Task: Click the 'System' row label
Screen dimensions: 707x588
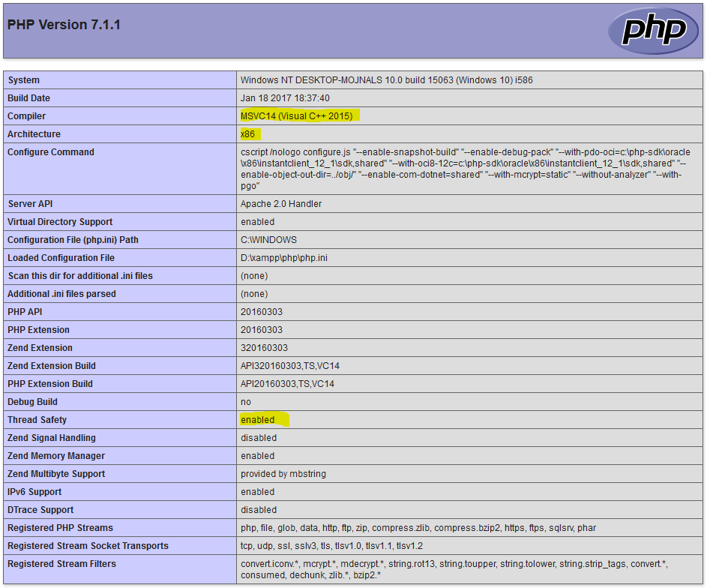Action: [x=23, y=80]
